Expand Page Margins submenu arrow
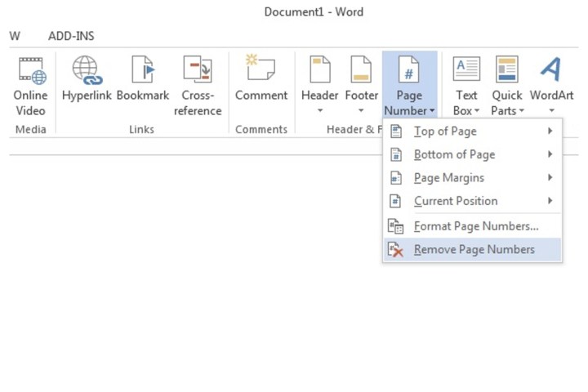The height and width of the screenshot is (392, 588). tap(550, 177)
